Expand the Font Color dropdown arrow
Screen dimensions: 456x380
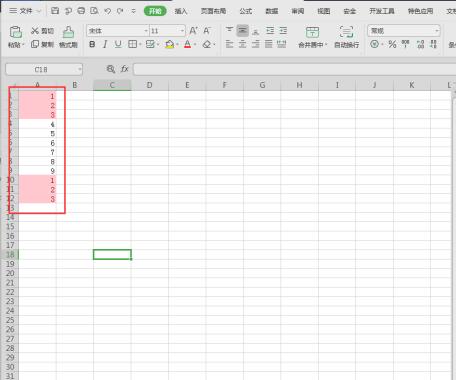pos(195,44)
